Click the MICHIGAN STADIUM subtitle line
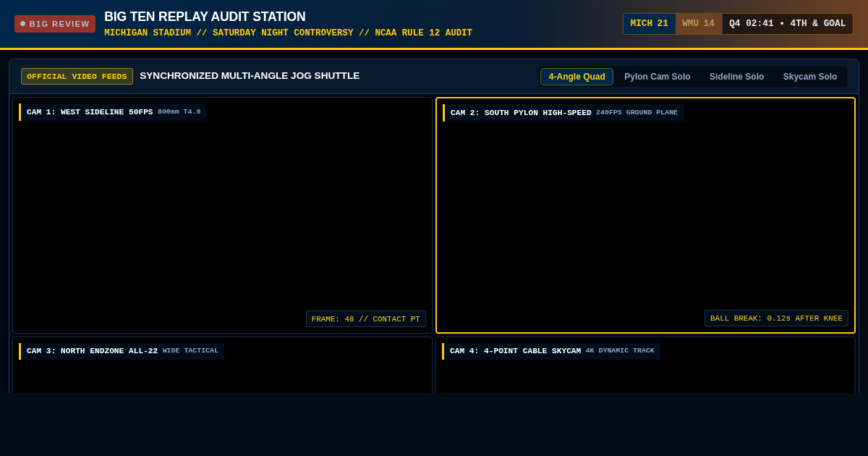This screenshot has width=868, height=456. coord(288,33)
